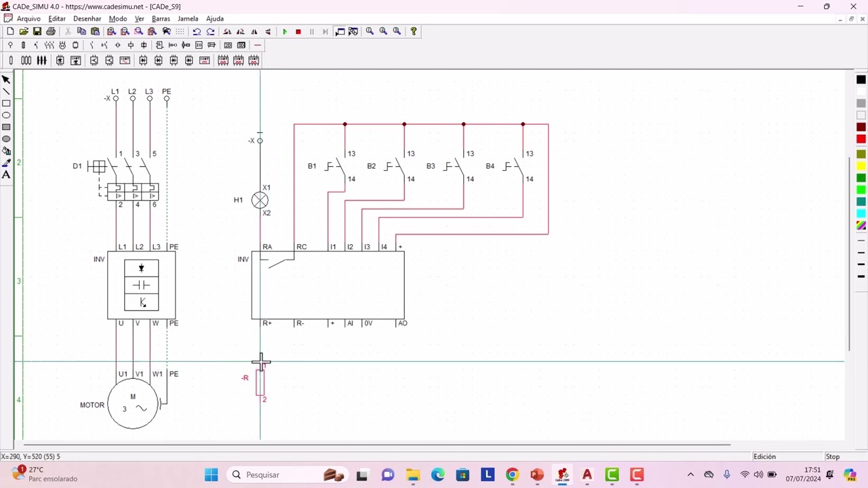
Task: Choose the black color swatch
Action: pyautogui.click(x=861, y=79)
